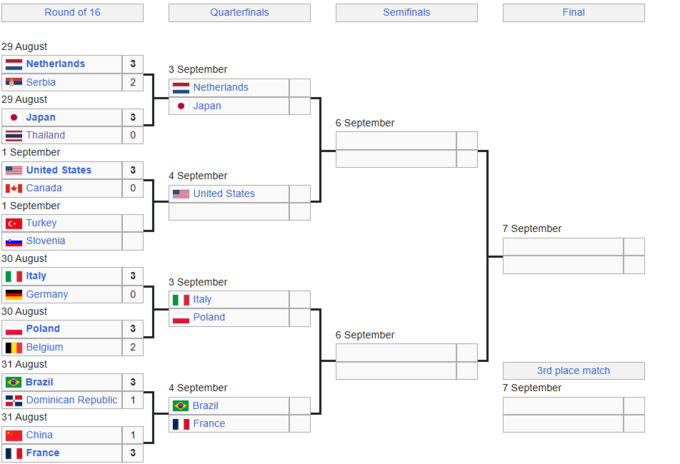Click the Dominican Republic flag icon
The width and height of the screenshot is (680, 464).
14,400
